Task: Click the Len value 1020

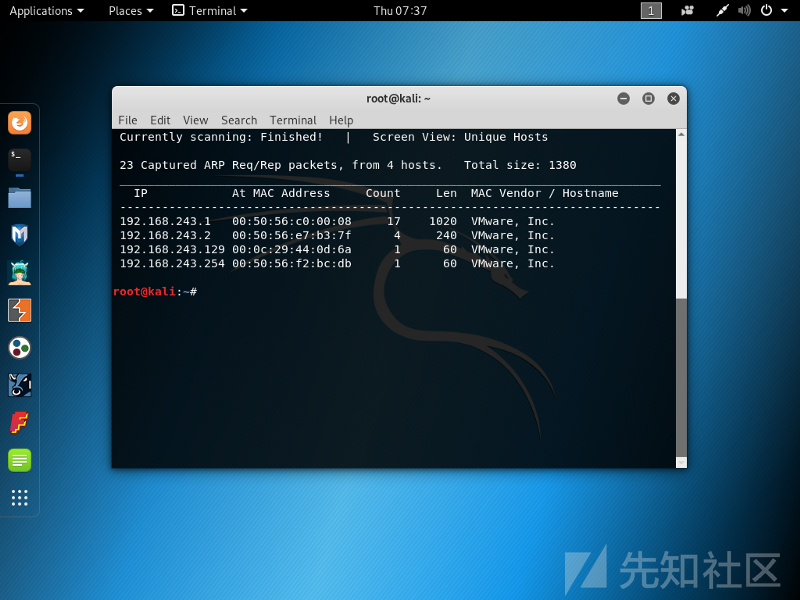Action: tap(443, 221)
